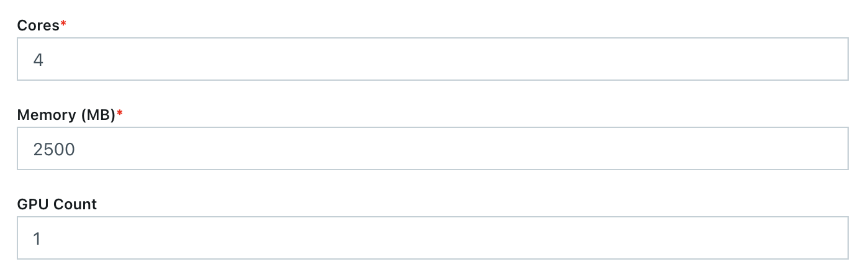Click the 2500 value in Memory field

click(x=54, y=150)
